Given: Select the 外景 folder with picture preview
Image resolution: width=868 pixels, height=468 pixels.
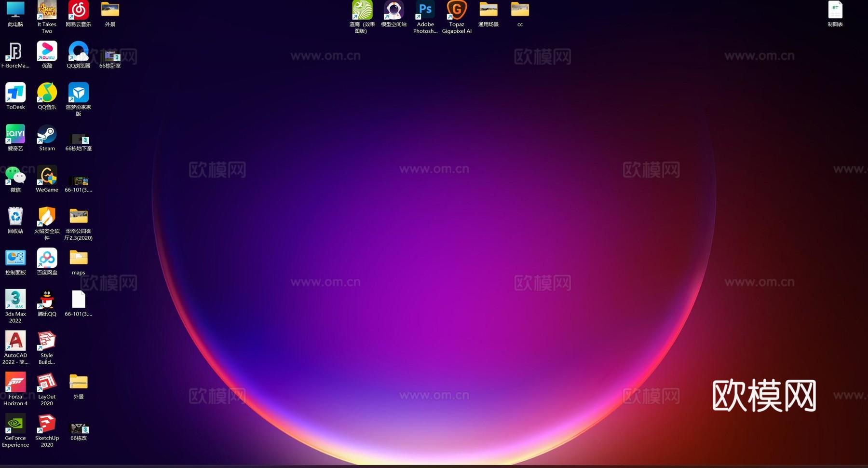Looking at the screenshot, I should (x=110, y=11).
